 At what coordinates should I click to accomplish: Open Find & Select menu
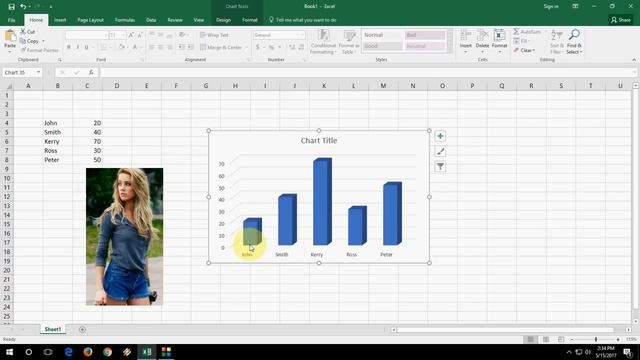[x=574, y=42]
